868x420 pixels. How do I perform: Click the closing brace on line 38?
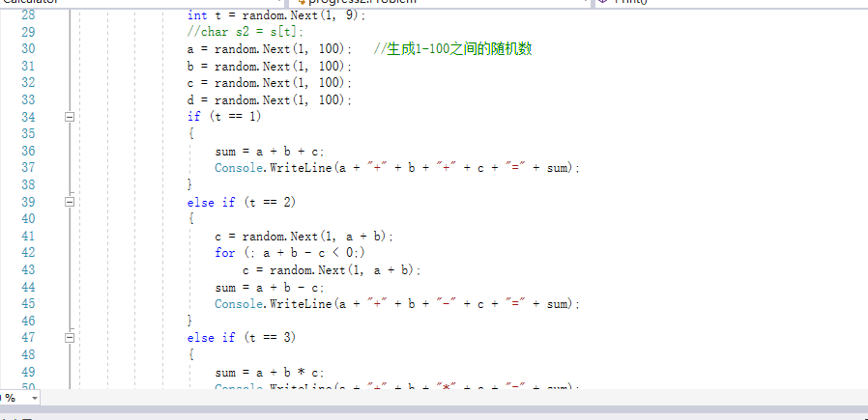[190, 184]
